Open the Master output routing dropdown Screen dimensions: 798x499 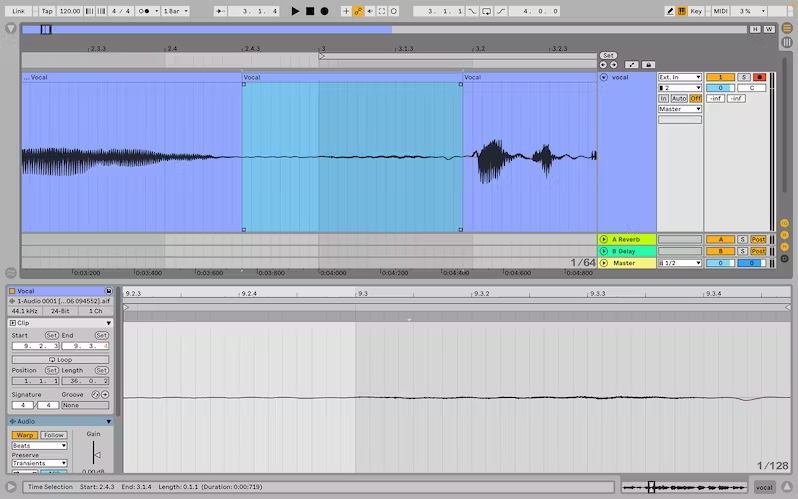[680, 109]
